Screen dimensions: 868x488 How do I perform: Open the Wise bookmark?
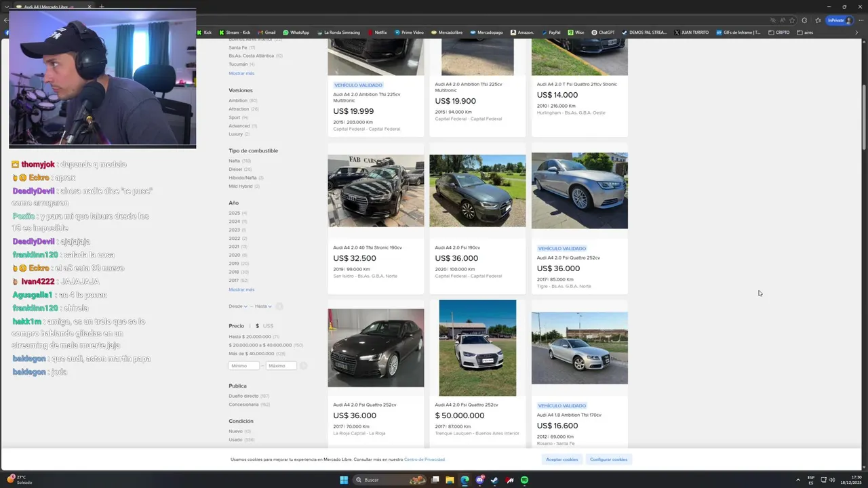tap(576, 33)
